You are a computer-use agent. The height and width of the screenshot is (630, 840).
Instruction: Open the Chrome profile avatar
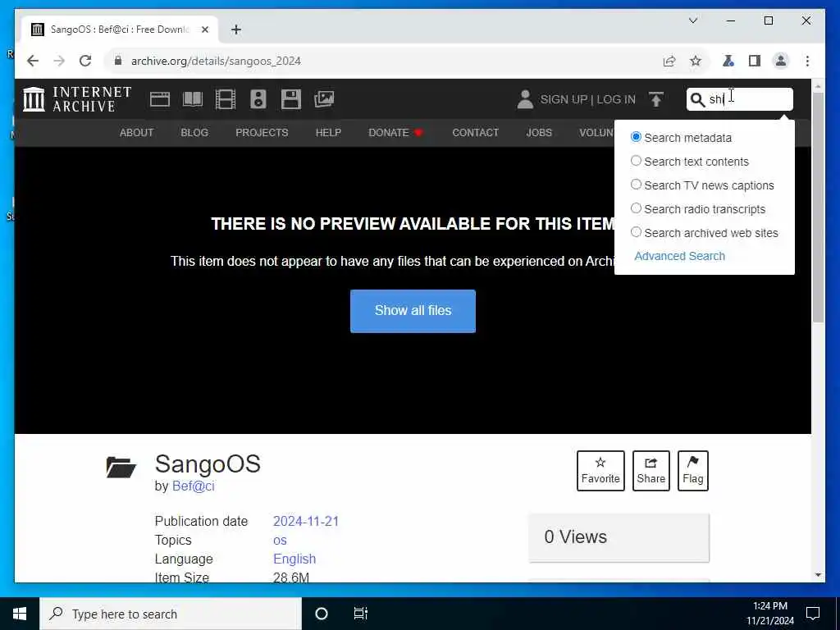781,61
